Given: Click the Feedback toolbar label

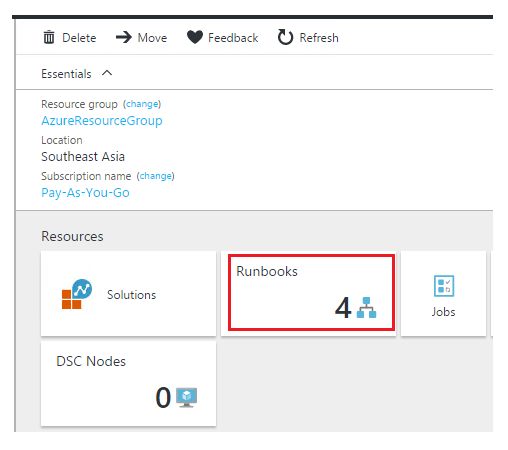Looking at the screenshot, I should (x=233, y=38).
